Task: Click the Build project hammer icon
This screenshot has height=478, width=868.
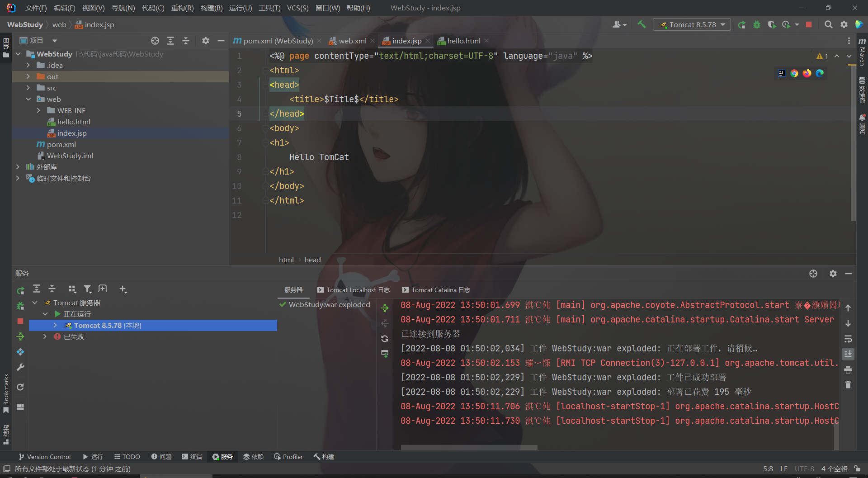Action: (642, 24)
